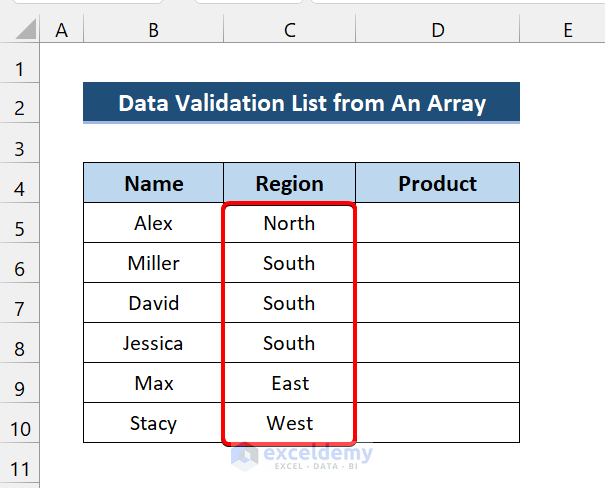Select column E header

567,31
